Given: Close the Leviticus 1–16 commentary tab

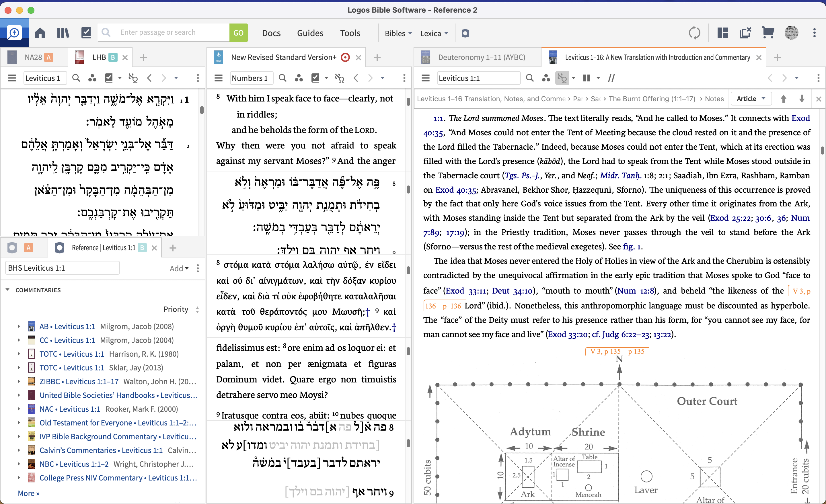Looking at the screenshot, I should [x=759, y=58].
